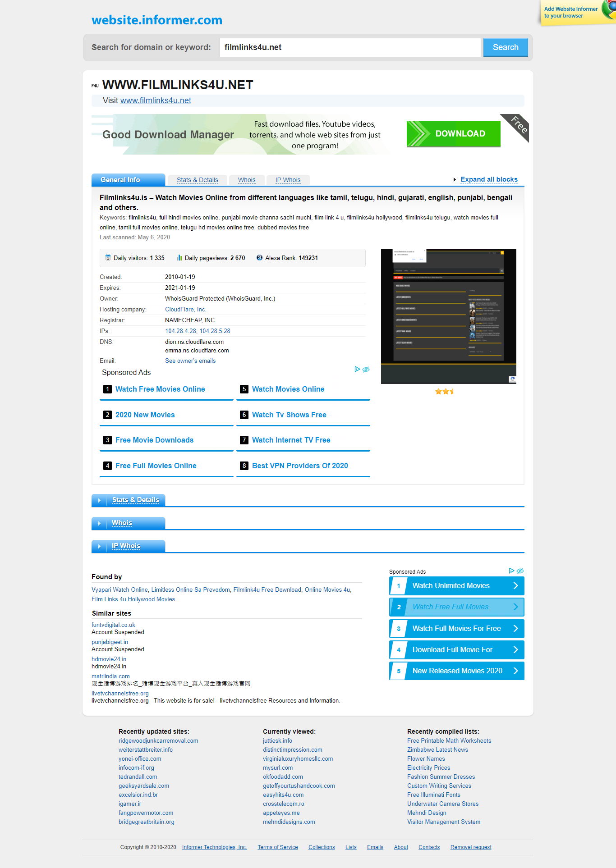The width and height of the screenshot is (616, 868).
Task: Click IP address 104.28.5.28
Action: pos(215,331)
